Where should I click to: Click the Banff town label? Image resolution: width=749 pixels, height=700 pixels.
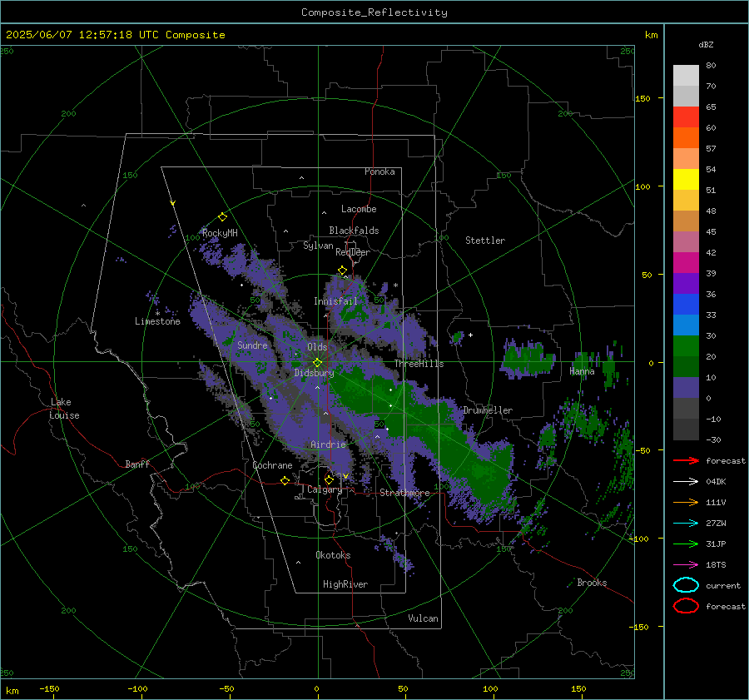(x=137, y=464)
